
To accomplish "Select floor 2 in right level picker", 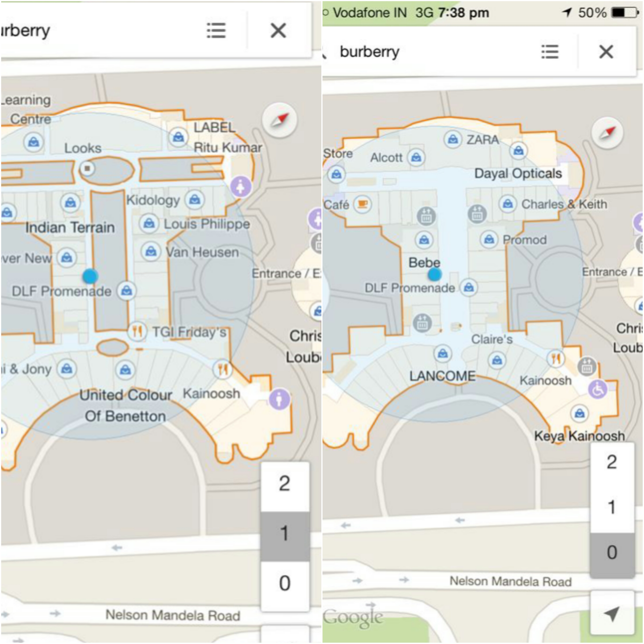I will pos(612,462).
